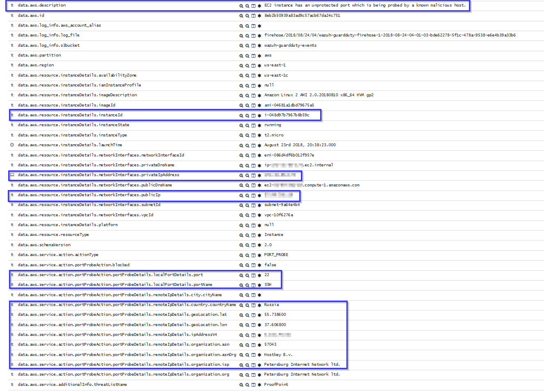Click the ASN value 57043

[270, 344]
